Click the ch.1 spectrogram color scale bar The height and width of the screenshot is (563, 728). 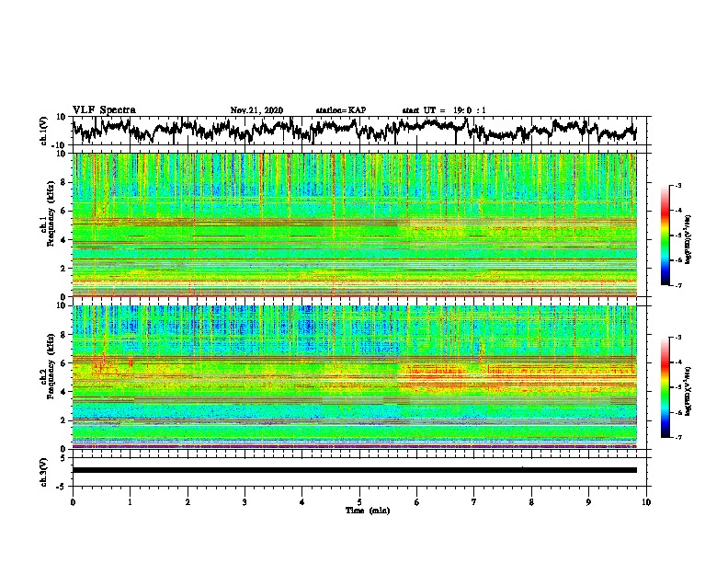(x=665, y=236)
